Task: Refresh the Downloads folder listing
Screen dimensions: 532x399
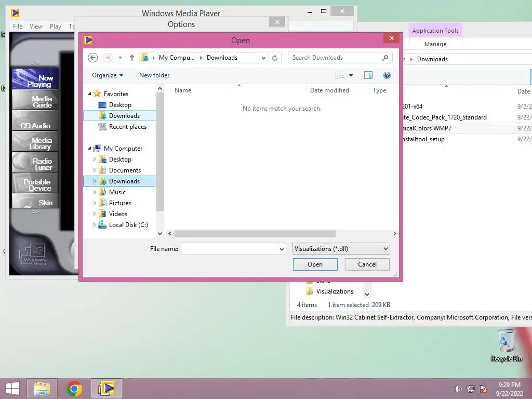Action: point(275,58)
